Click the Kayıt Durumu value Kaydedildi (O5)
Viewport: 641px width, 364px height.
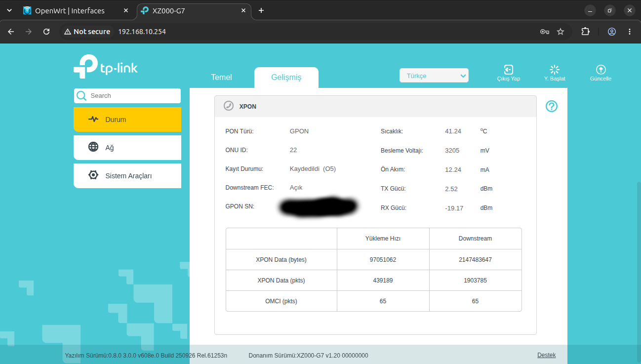(x=313, y=169)
